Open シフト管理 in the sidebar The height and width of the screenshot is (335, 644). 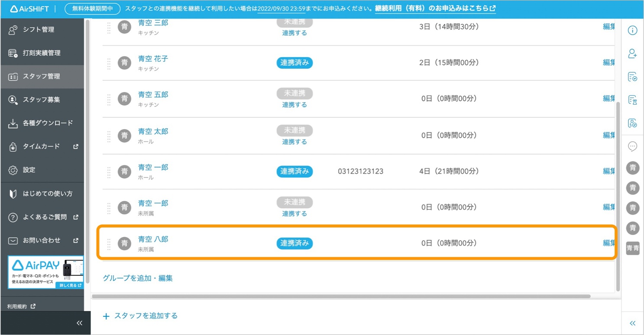(38, 29)
